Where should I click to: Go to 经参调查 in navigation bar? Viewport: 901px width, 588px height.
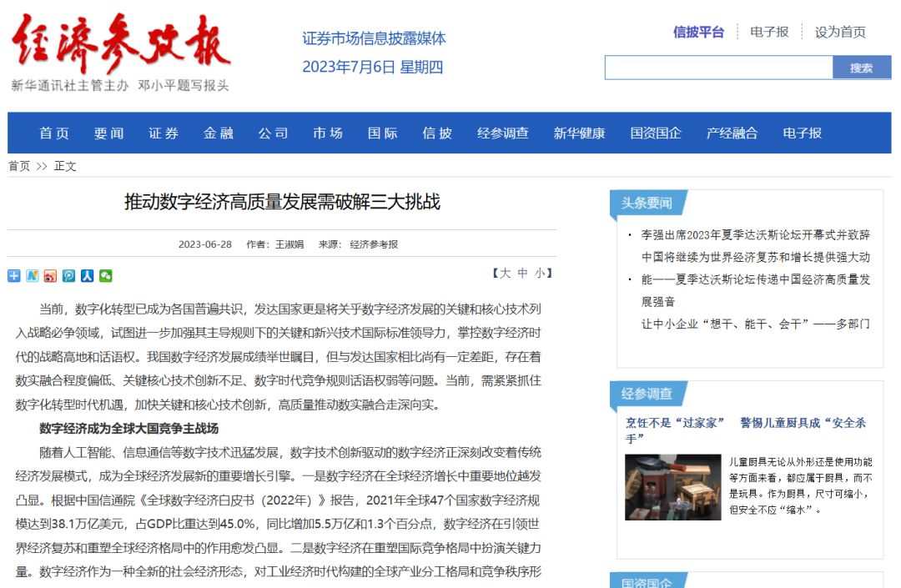503,133
